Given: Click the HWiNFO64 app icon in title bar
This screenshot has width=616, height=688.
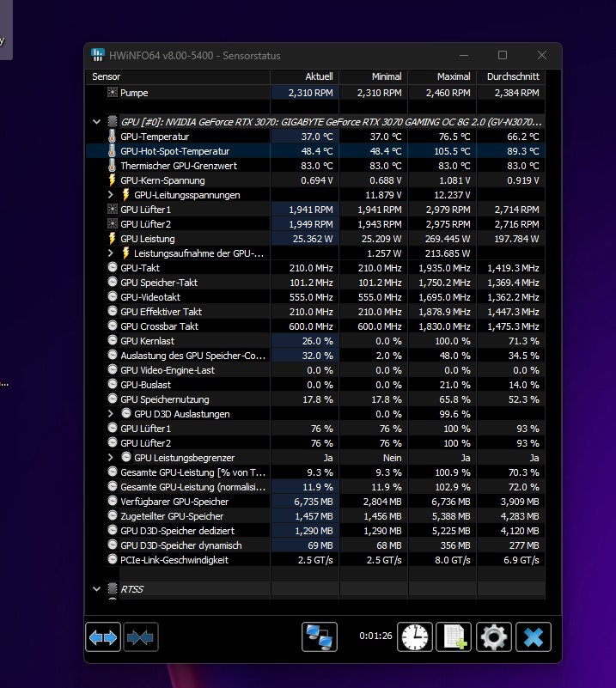Looking at the screenshot, I should (x=97, y=55).
